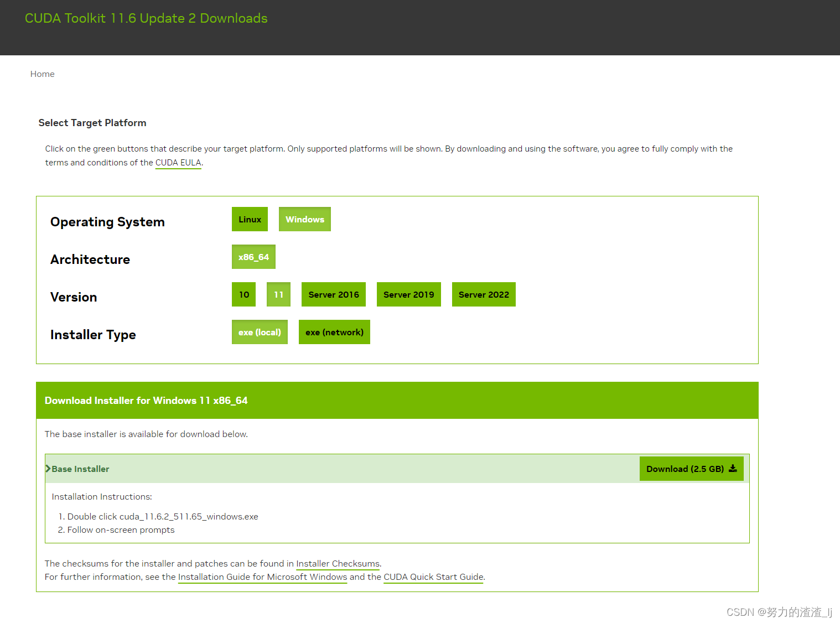The image size is (840, 623).
Task: Select Windows version 11
Action: [x=278, y=294]
